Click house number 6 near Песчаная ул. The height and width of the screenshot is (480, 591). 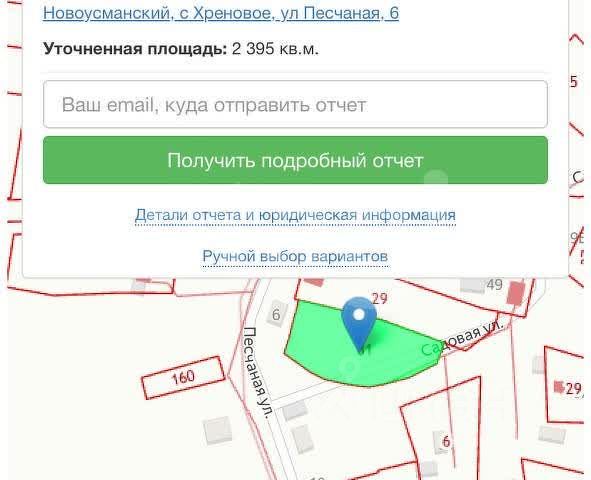pos(276,314)
